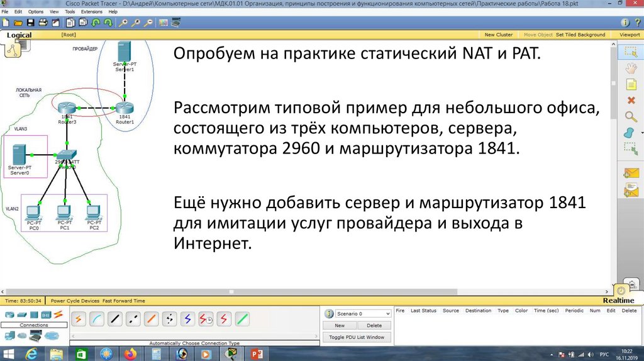Viewport: 644px width, 361px height.
Task: Open the File menu
Action: click(x=5, y=11)
